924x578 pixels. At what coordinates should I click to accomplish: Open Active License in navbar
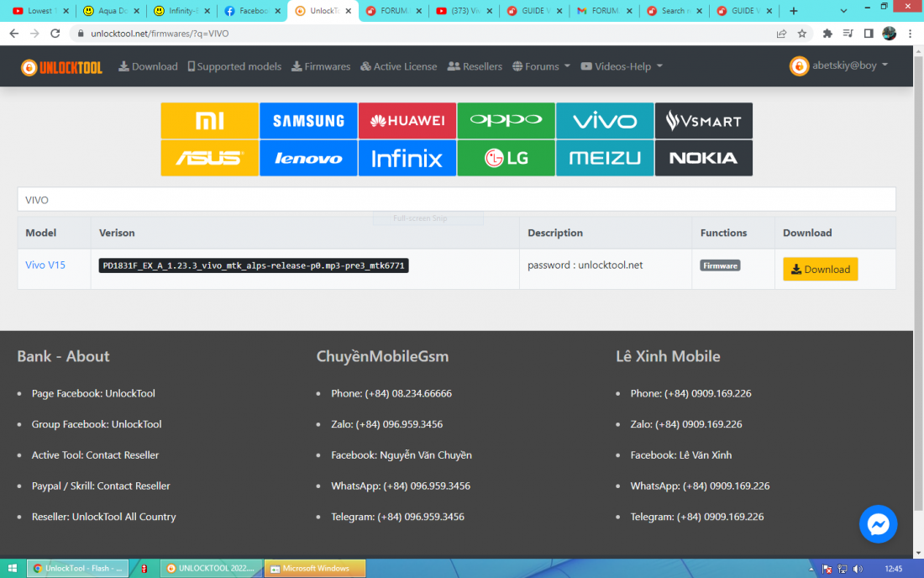click(399, 66)
